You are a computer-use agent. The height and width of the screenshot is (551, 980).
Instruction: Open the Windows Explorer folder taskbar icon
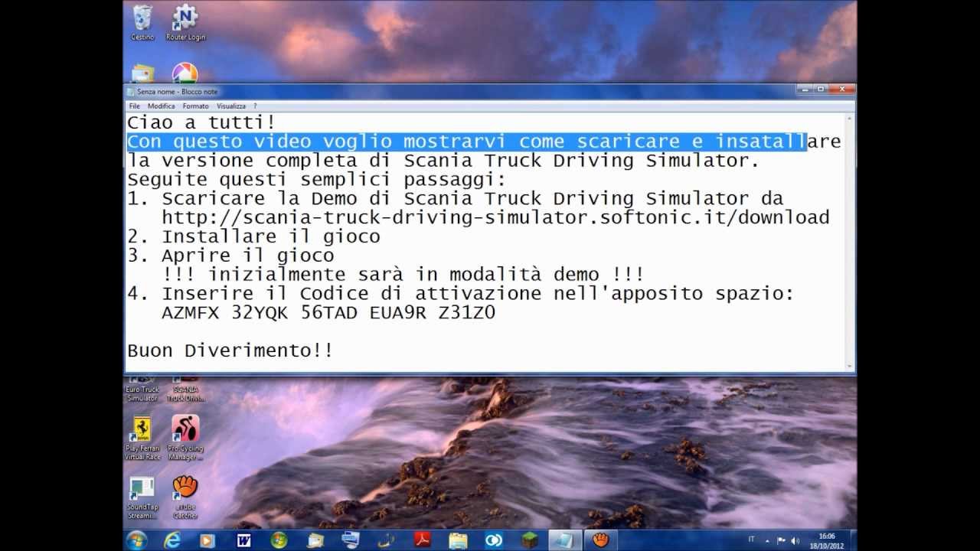tap(458, 540)
